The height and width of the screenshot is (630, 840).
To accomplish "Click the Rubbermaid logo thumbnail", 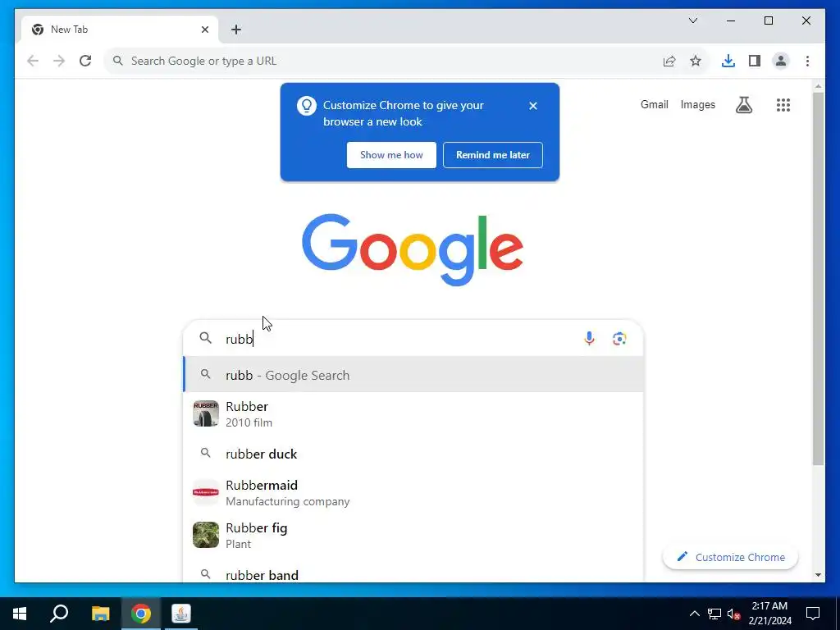I will 206,492.
